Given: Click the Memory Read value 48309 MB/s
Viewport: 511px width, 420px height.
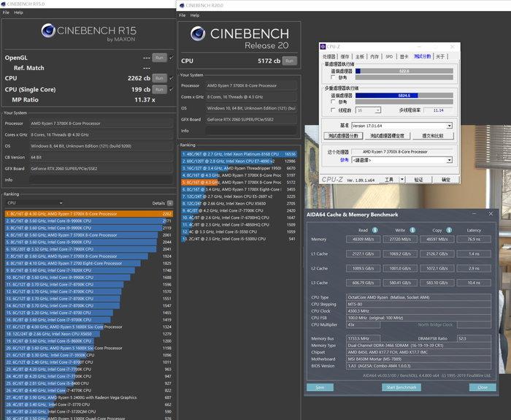Looking at the screenshot, I should pos(363,239).
